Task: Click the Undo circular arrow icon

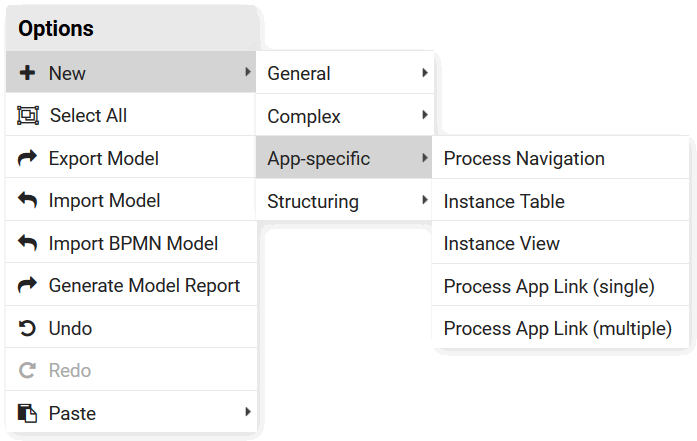Action: coord(27,328)
